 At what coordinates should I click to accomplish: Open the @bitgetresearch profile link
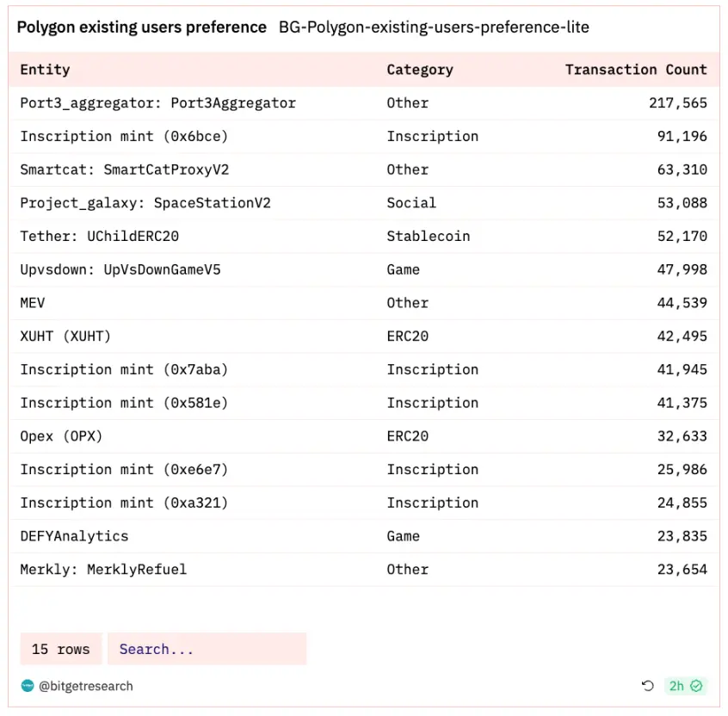pos(85,686)
